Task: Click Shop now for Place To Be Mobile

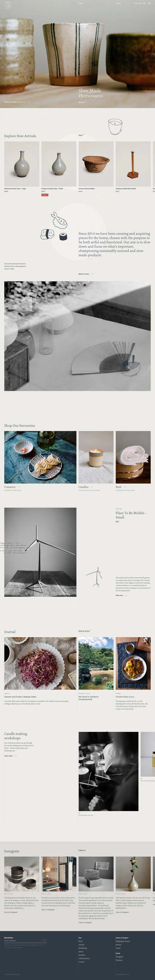Action: tap(119, 595)
